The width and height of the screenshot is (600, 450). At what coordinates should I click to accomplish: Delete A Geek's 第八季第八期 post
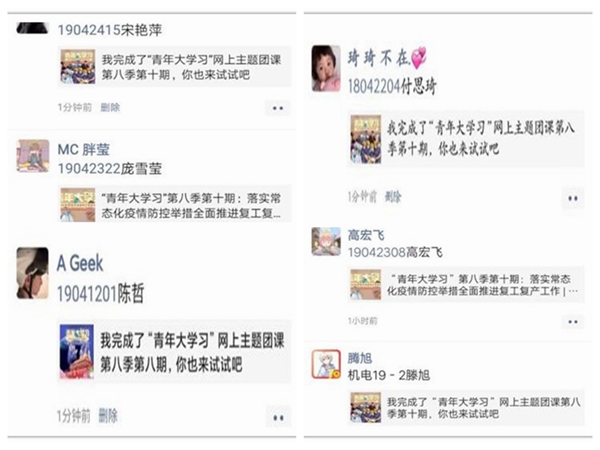point(108,416)
